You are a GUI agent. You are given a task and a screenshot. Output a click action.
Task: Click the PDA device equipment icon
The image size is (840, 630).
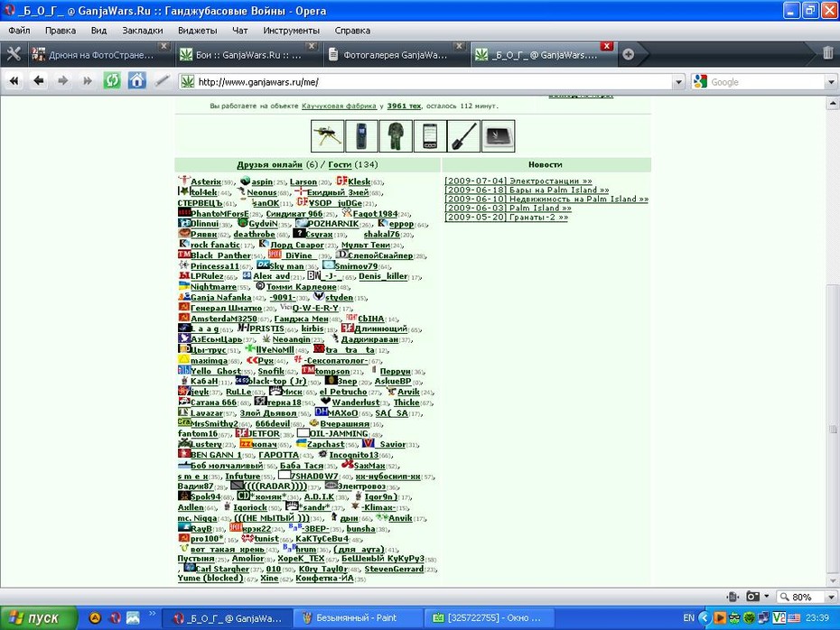coord(430,136)
